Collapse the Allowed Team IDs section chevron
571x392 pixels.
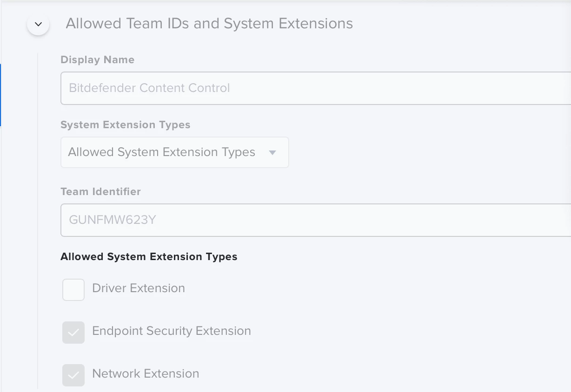point(39,24)
